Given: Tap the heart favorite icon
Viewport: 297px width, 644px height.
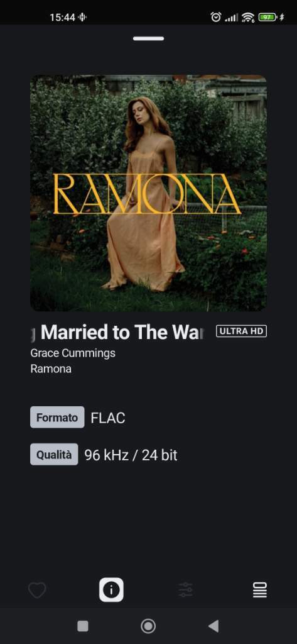Looking at the screenshot, I should tap(37, 590).
